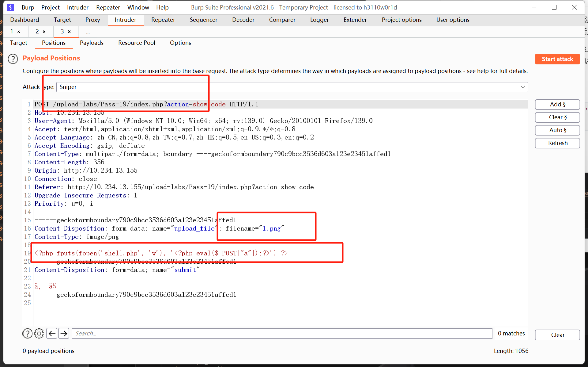Screen dimensions: 588x367
Task: Switch to the Logger tab
Action: point(319,20)
